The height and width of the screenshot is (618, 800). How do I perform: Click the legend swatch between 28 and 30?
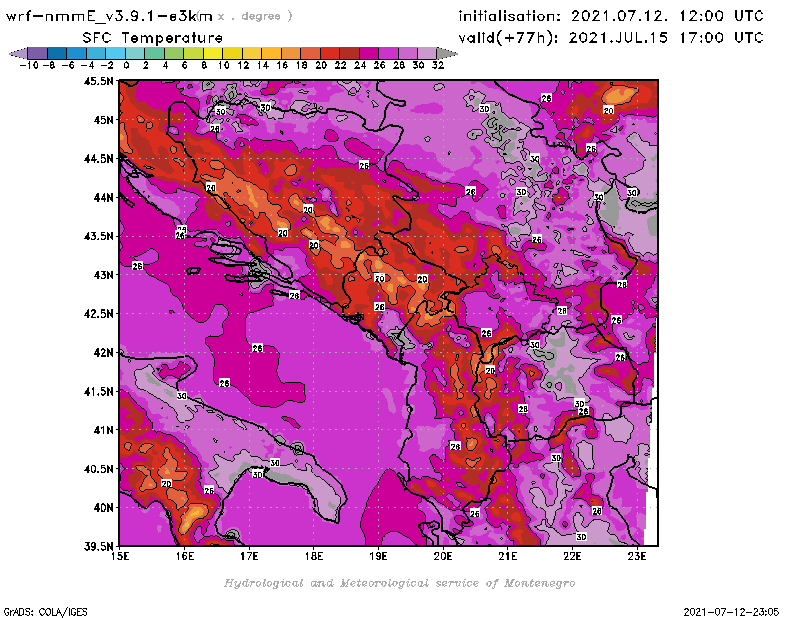click(x=408, y=53)
